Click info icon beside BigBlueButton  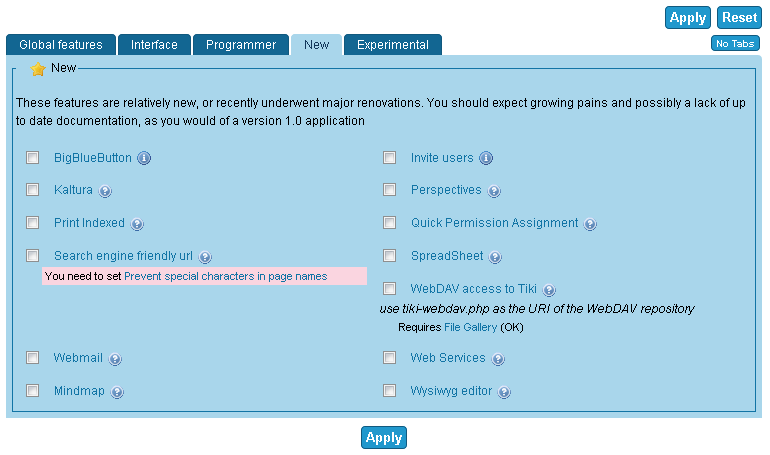(144, 158)
